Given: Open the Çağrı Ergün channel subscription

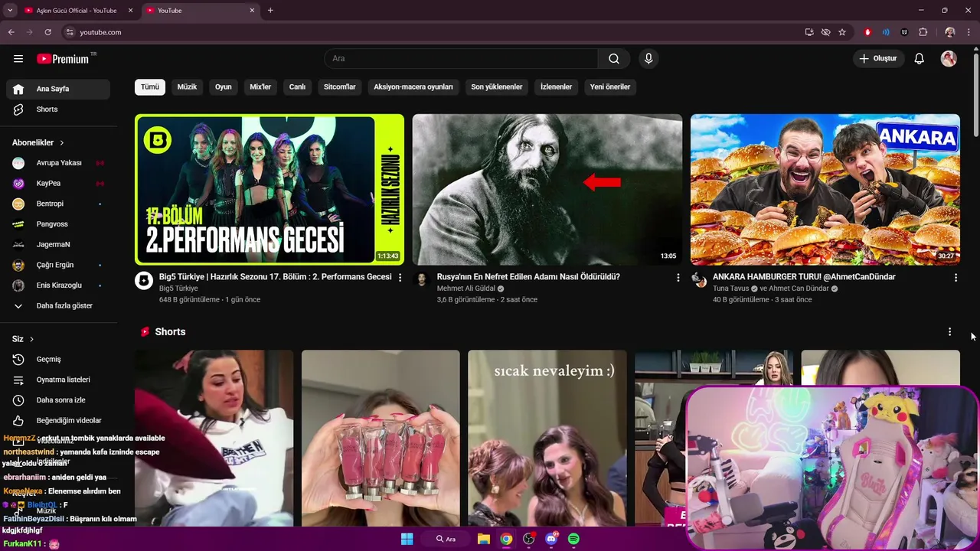Looking at the screenshot, I should [x=58, y=265].
